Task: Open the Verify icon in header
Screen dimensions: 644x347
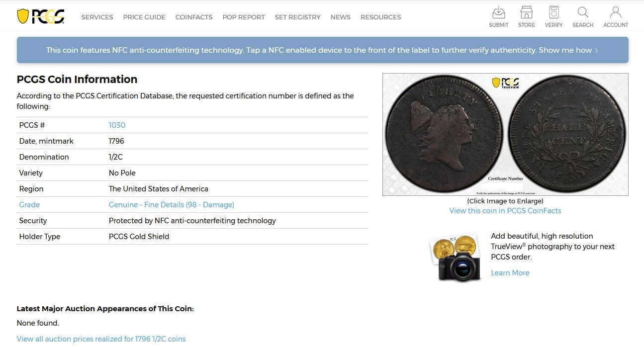Action: (x=553, y=17)
